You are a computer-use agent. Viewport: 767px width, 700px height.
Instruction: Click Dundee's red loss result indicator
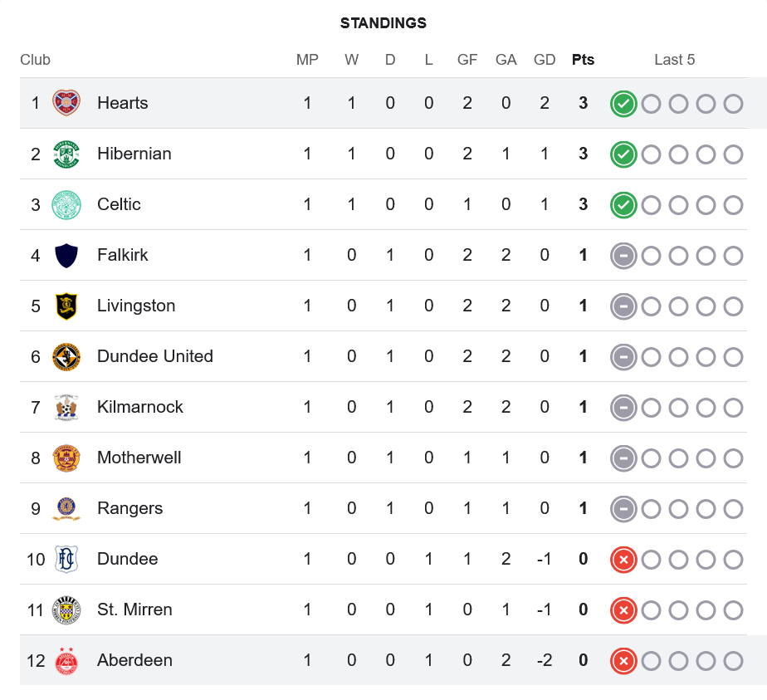[623, 560]
